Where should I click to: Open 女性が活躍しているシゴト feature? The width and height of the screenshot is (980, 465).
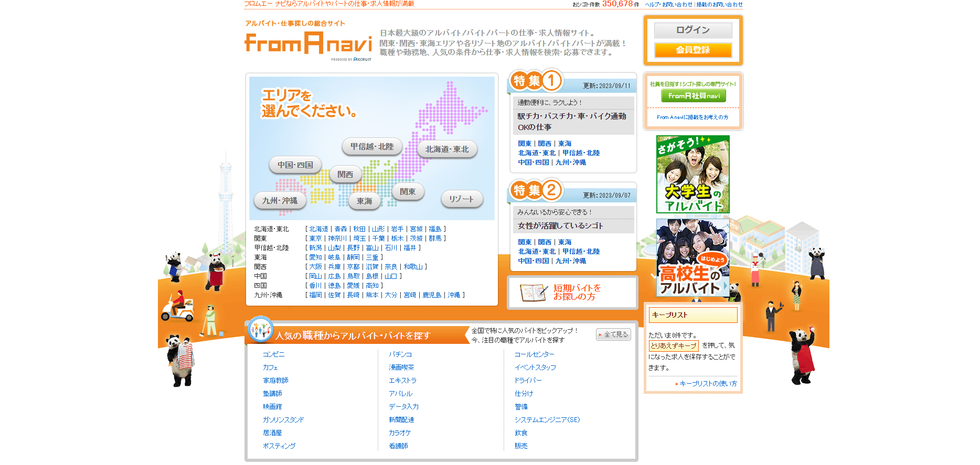[560, 226]
